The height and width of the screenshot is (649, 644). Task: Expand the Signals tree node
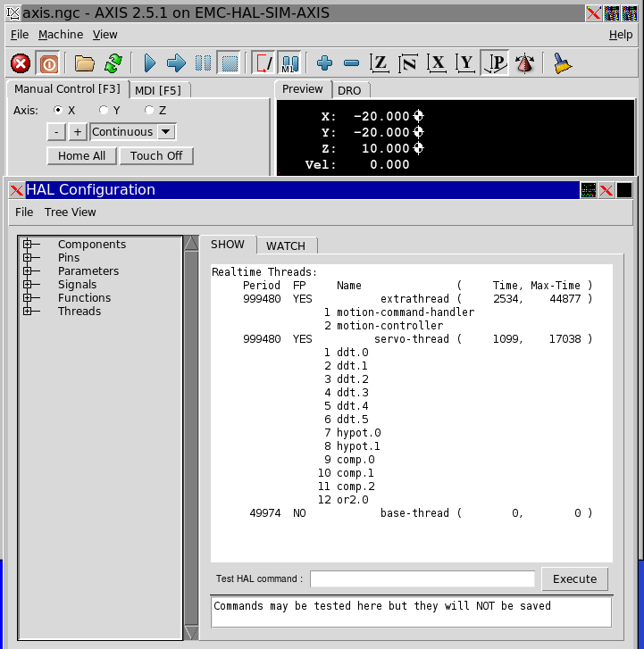click(x=28, y=285)
